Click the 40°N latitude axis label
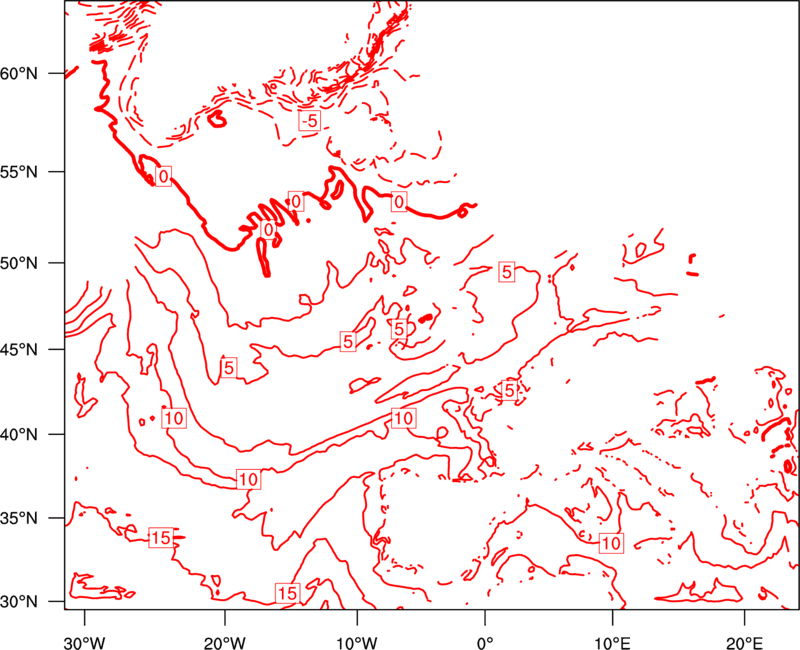The width and height of the screenshot is (800, 650). tap(19, 435)
